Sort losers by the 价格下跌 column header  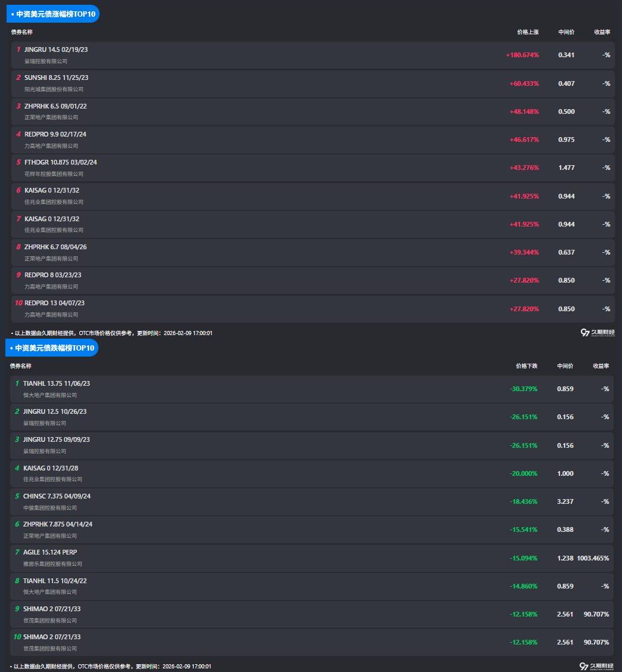pos(527,366)
